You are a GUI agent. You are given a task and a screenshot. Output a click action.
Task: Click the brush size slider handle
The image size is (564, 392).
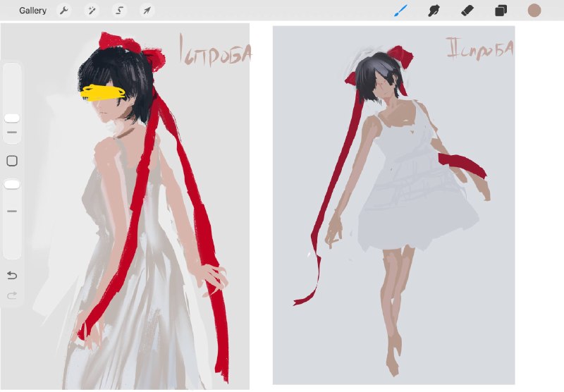[x=12, y=118]
